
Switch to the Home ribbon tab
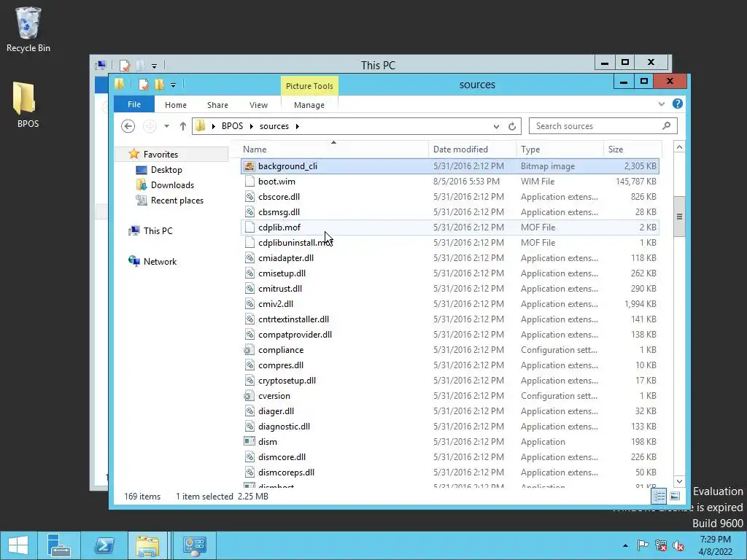176,105
